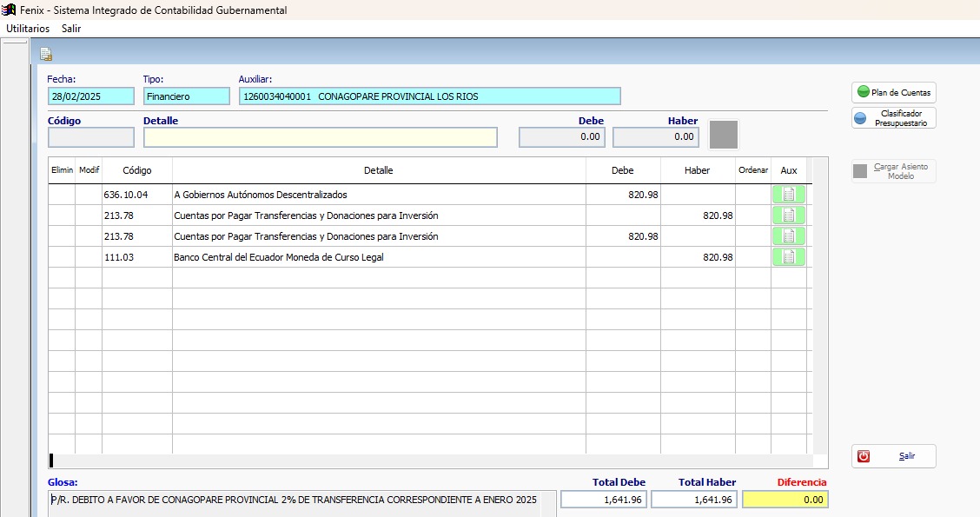Click the gray square button beside Haber field

click(x=724, y=136)
